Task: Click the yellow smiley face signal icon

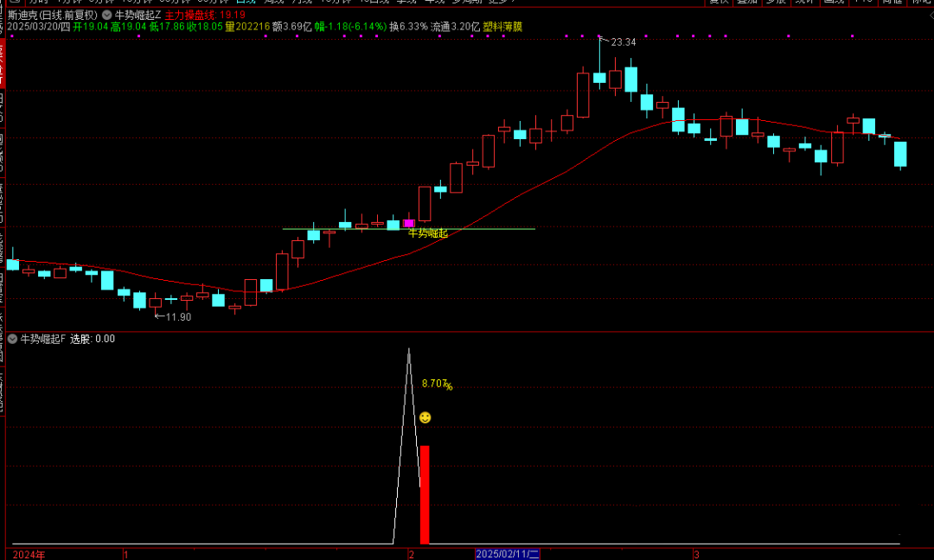Action: pyautogui.click(x=425, y=417)
